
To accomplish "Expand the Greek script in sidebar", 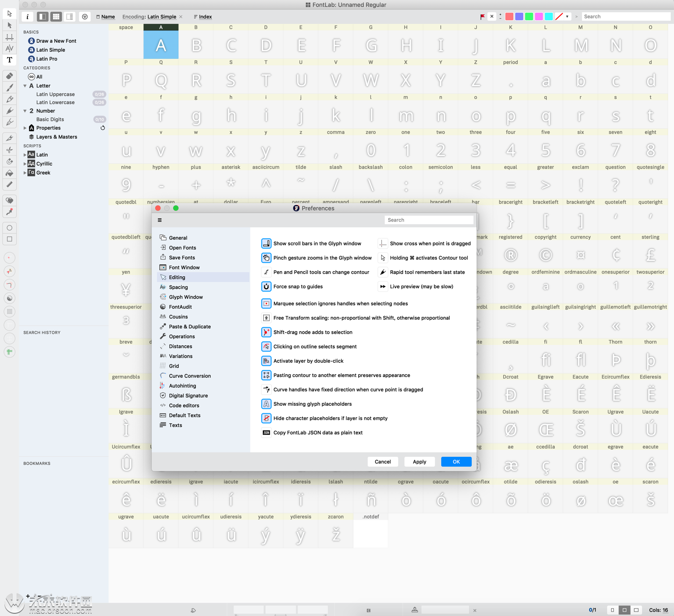I will tap(25, 173).
